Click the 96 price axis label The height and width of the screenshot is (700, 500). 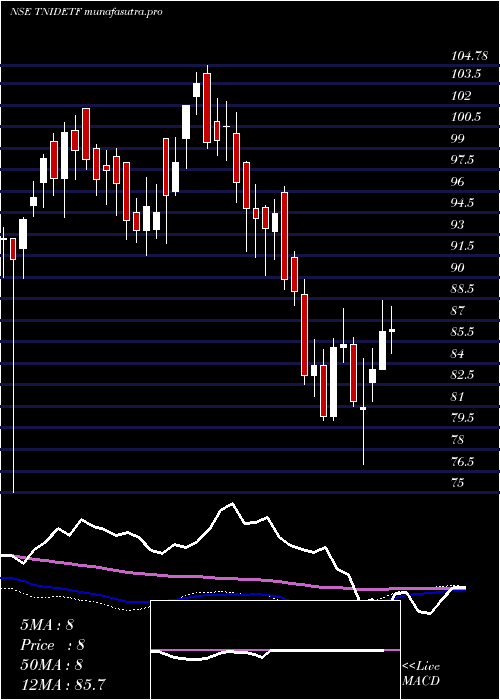coord(458,181)
